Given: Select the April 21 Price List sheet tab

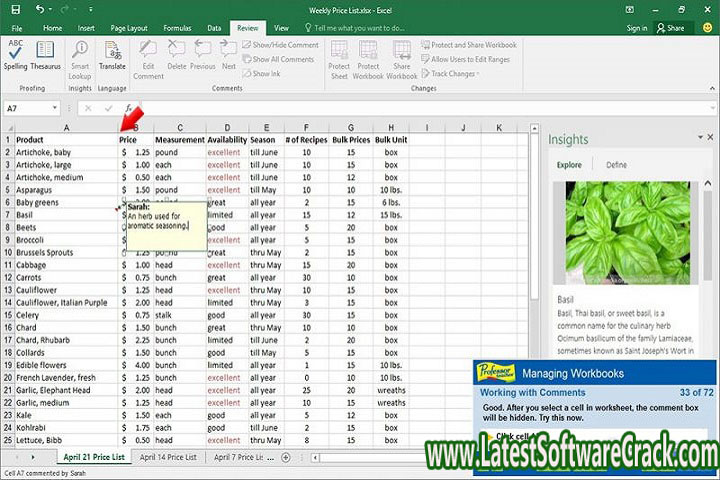Looking at the screenshot, I should [x=94, y=457].
